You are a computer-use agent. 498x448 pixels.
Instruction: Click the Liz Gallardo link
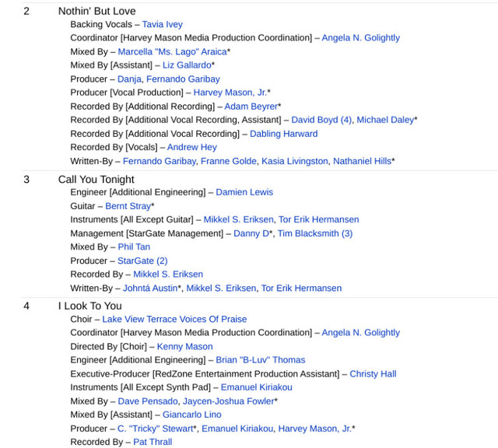(187, 65)
